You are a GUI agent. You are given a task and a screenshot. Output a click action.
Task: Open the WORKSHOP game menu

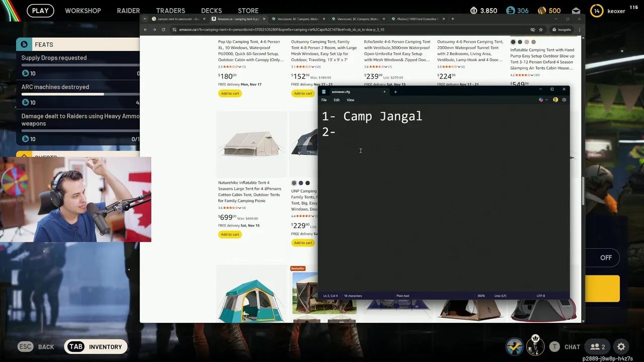[x=83, y=11]
